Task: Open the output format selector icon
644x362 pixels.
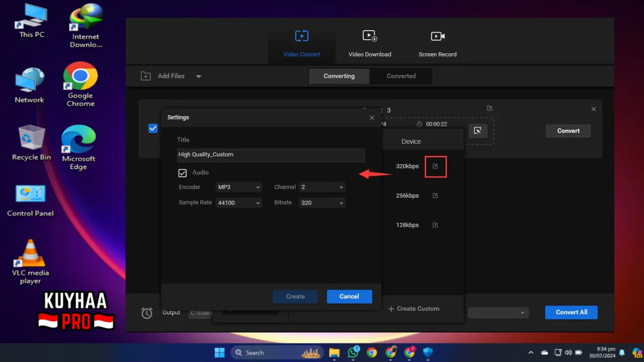Action: coord(477,131)
